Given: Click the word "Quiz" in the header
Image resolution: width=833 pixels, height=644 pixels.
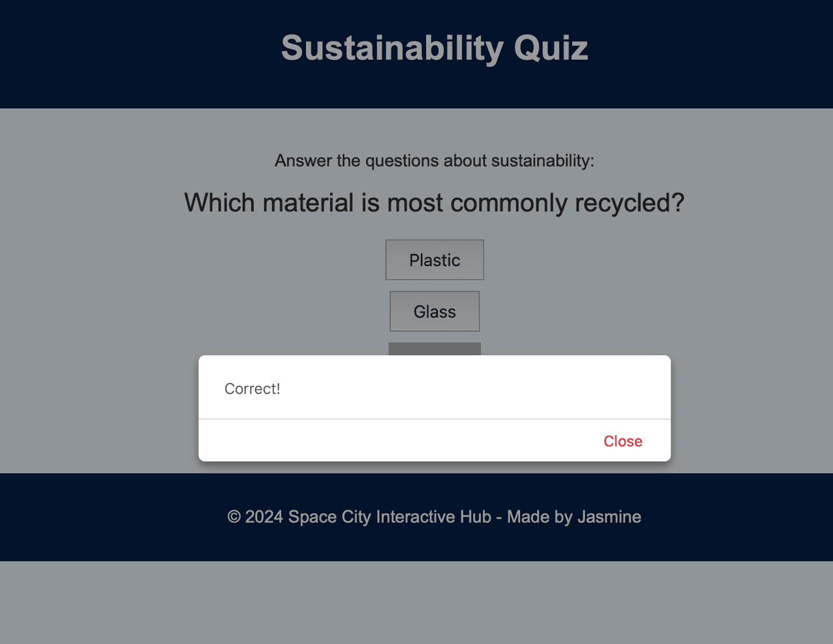Looking at the screenshot, I should [551, 48].
